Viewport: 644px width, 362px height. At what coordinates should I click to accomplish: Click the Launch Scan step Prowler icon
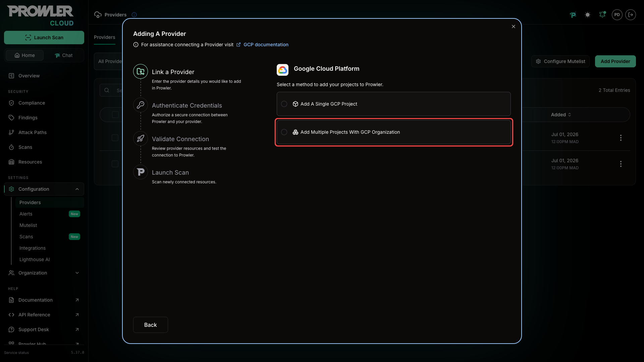click(141, 172)
